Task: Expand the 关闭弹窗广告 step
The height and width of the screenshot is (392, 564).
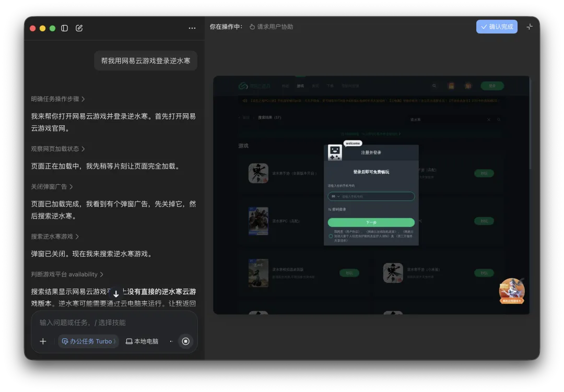Action: (x=52, y=187)
